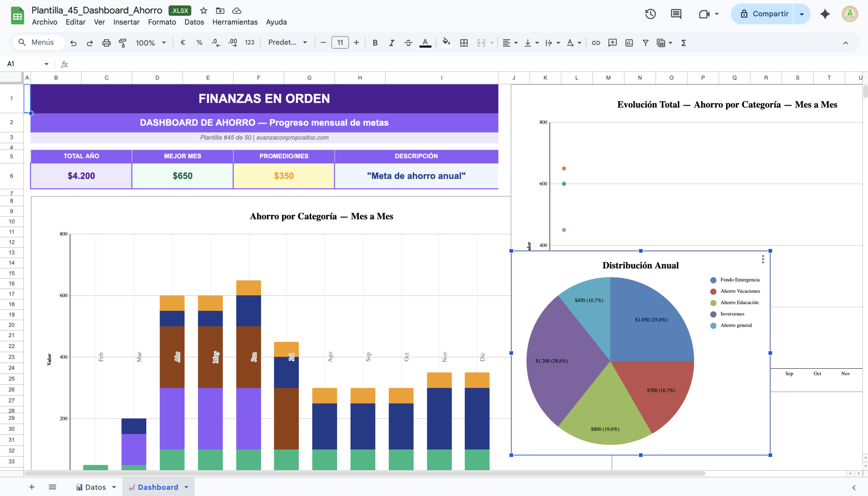Click the paint format roller icon
868x496 pixels.
click(122, 43)
